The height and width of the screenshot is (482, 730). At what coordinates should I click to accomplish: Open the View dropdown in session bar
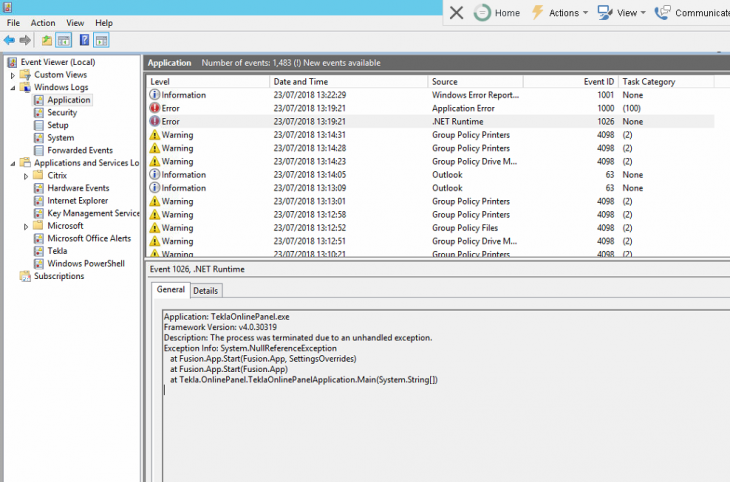pos(622,13)
